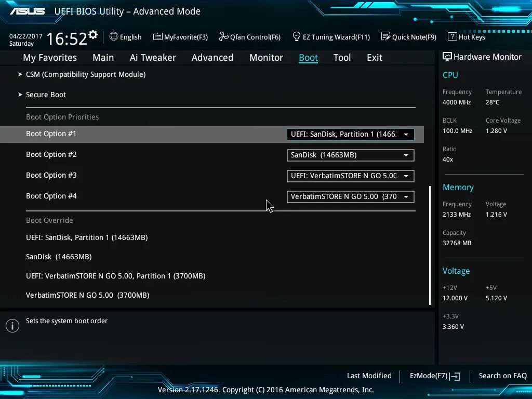Click the boot list vertical scrollbar
Viewport: 532px width, 399px height.
click(430, 245)
